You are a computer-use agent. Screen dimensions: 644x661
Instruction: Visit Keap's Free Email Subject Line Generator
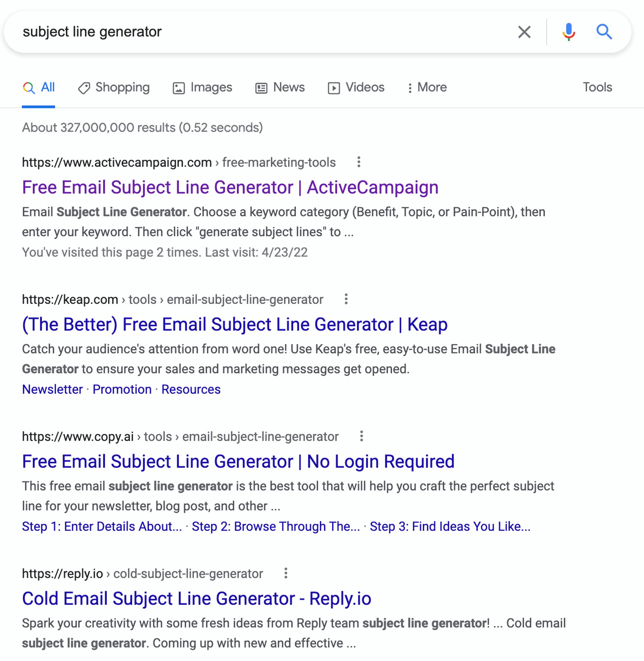point(234,324)
